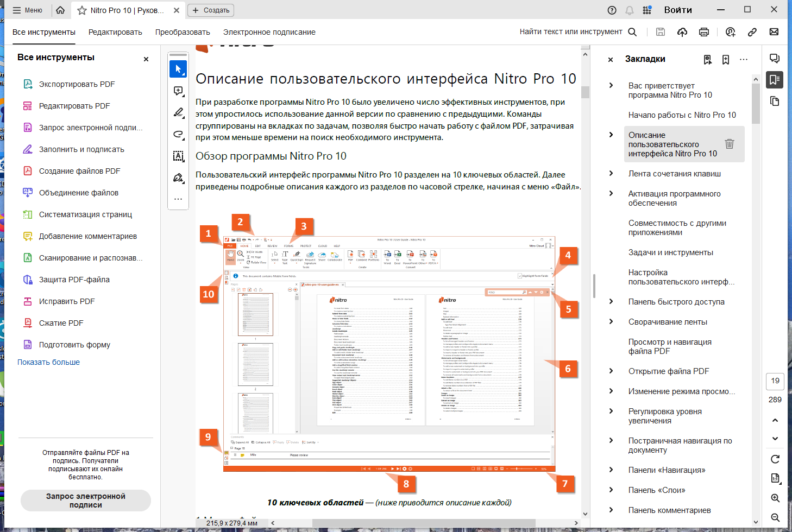Click the page number field showing 19
Screen dimensions: 792x532
pos(775,382)
